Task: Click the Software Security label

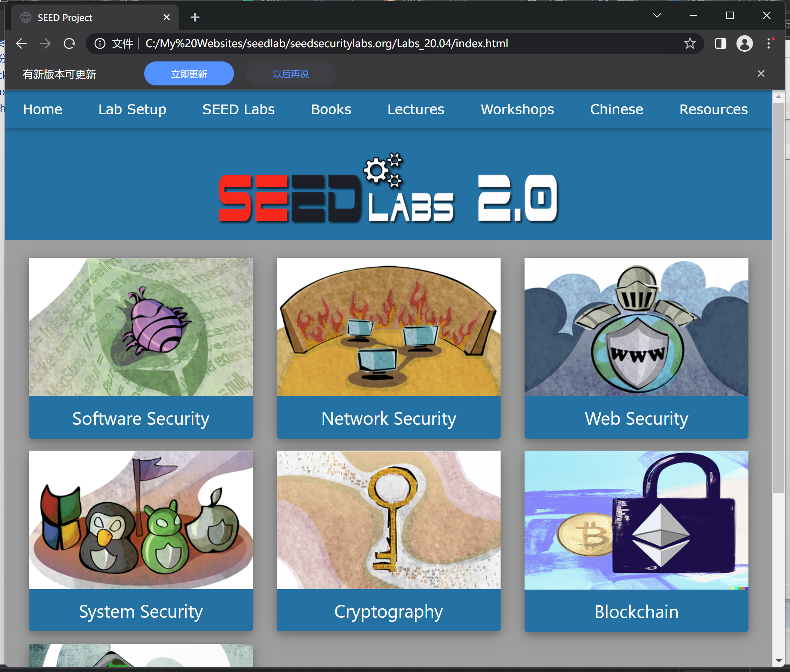Action: (141, 418)
